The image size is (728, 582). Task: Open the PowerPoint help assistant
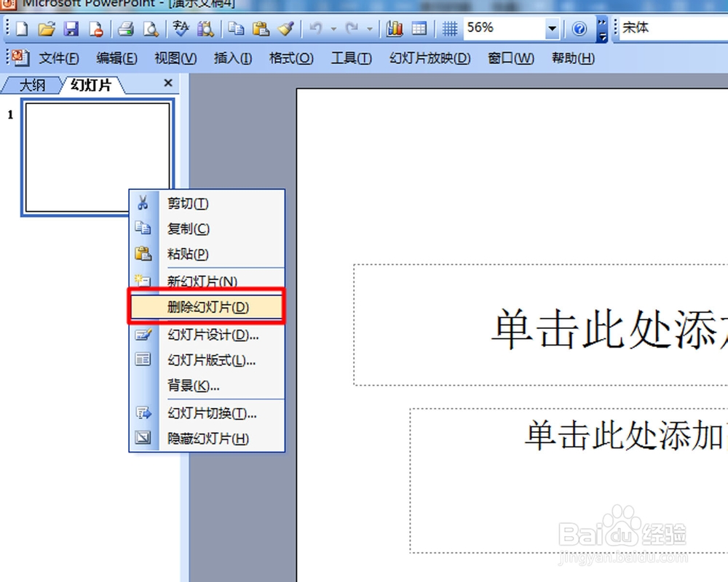580,28
